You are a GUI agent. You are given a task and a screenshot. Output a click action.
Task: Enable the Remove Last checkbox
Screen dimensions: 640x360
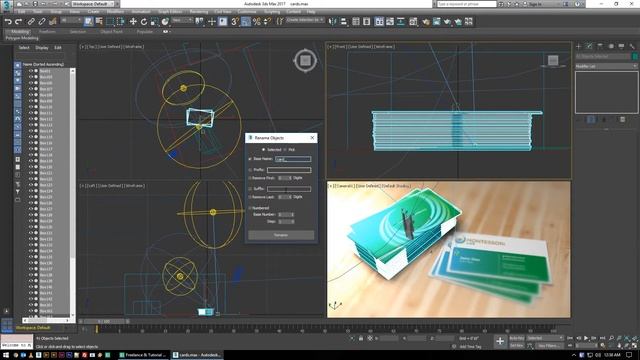click(250, 197)
